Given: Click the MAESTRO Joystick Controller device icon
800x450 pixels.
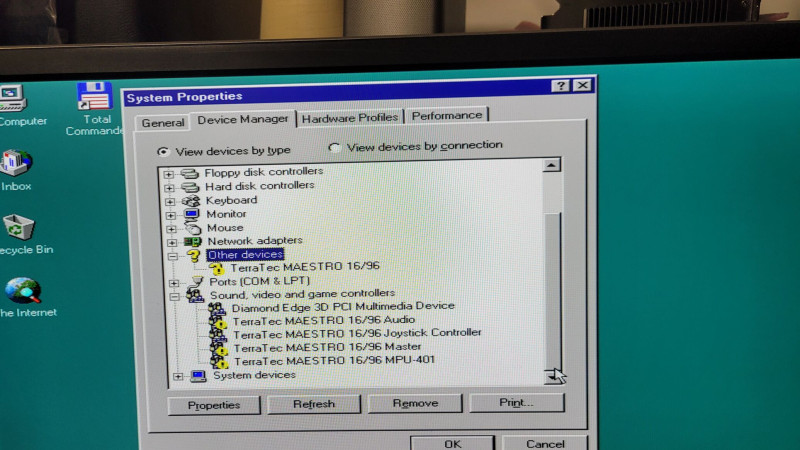Looking at the screenshot, I should click(x=218, y=335).
